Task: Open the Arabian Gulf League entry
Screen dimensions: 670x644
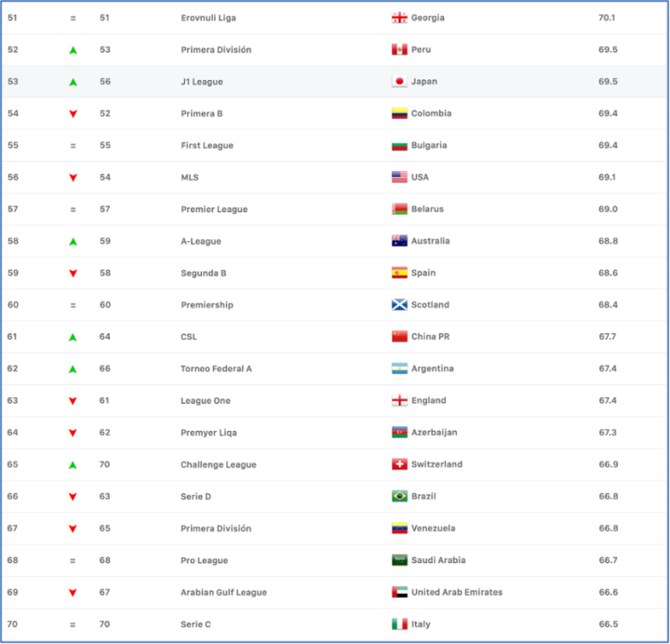Action: coord(223,592)
